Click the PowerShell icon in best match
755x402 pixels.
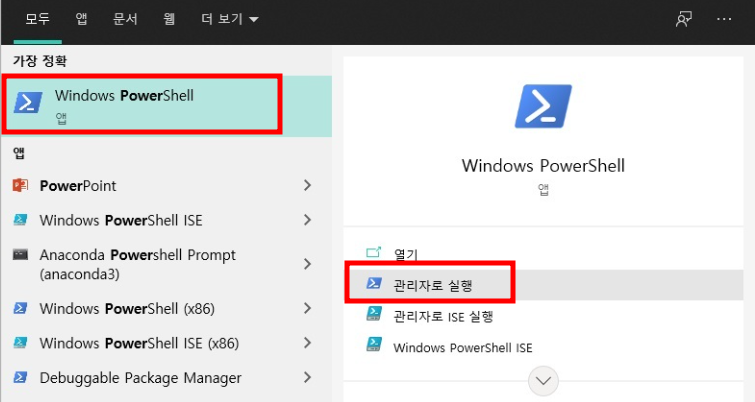pos(28,103)
